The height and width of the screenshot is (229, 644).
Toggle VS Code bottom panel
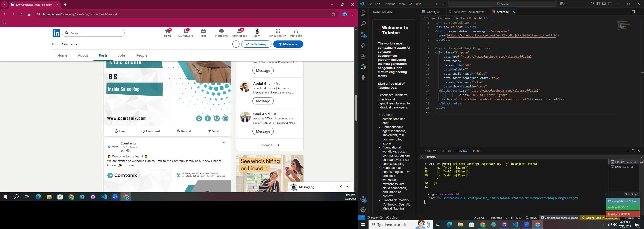point(604,4)
